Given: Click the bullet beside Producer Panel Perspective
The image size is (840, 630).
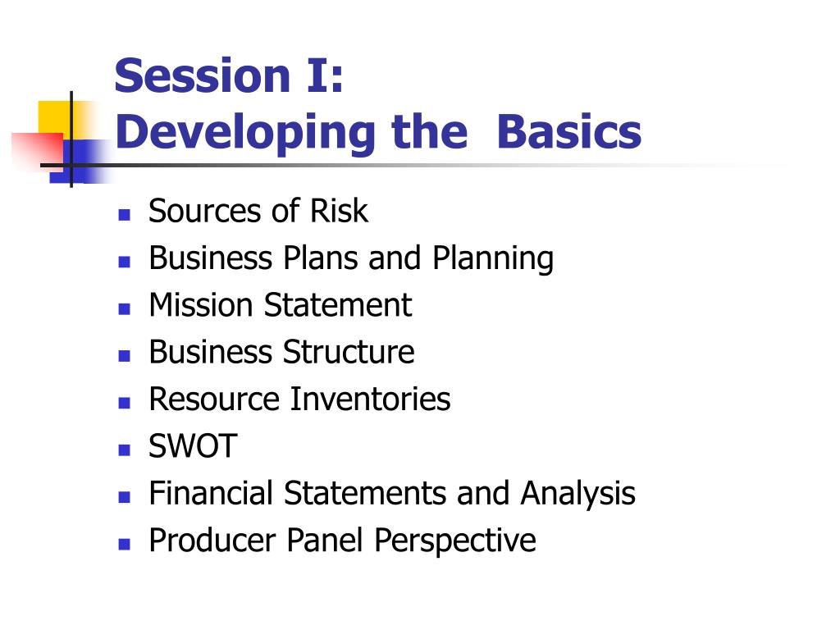Looking at the screenshot, I should coord(125,545).
